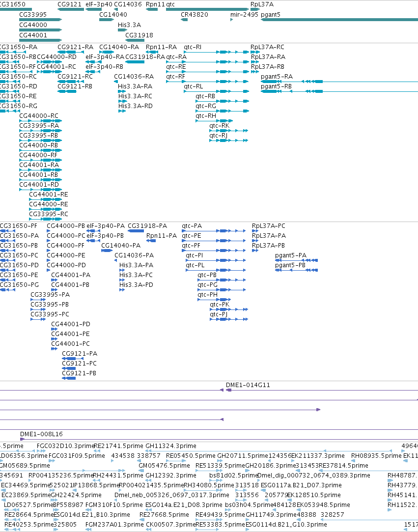Screen dimensions: 418x532
Task: Select the qtc gene bar
Action: pyautogui.click(x=207, y=9)
